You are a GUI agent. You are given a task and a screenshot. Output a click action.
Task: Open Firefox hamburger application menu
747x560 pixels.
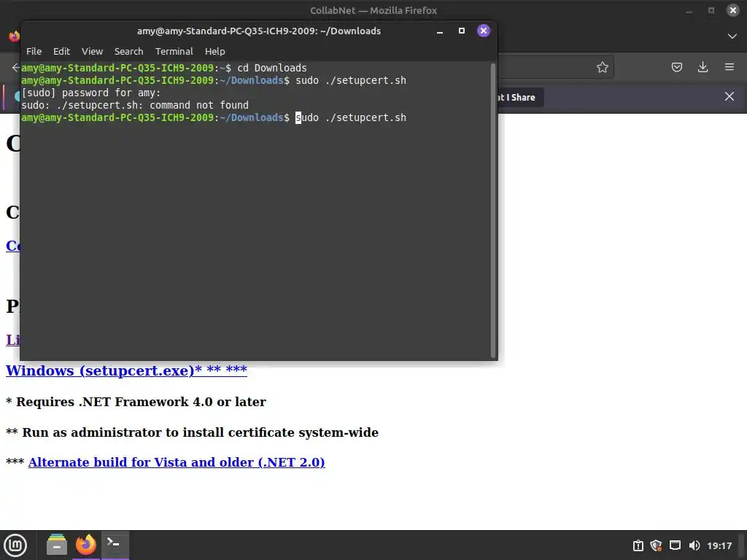pyautogui.click(x=729, y=67)
